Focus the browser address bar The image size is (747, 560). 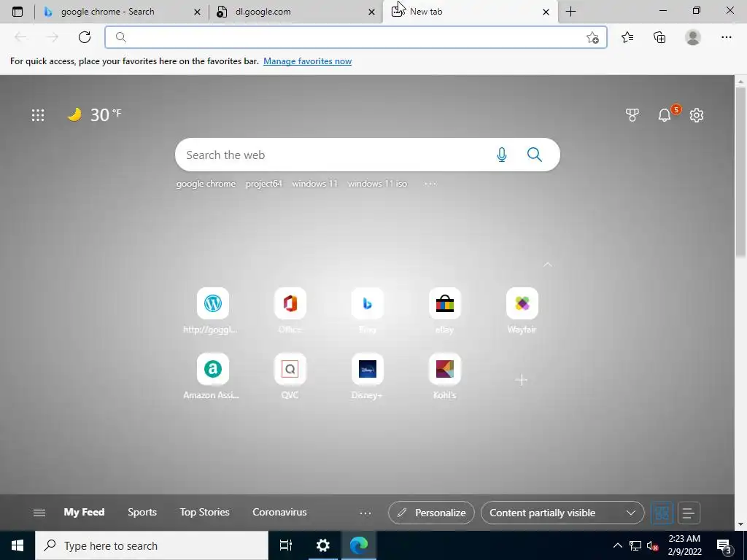pos(356,37)
